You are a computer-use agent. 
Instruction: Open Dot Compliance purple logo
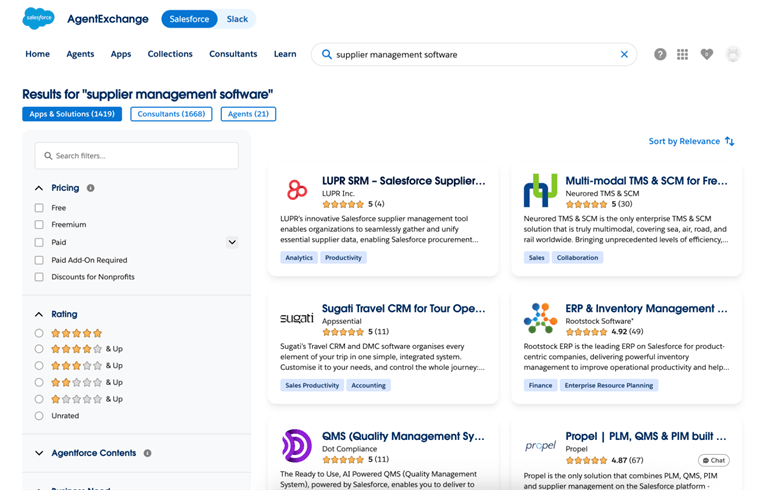click(297, 446)
